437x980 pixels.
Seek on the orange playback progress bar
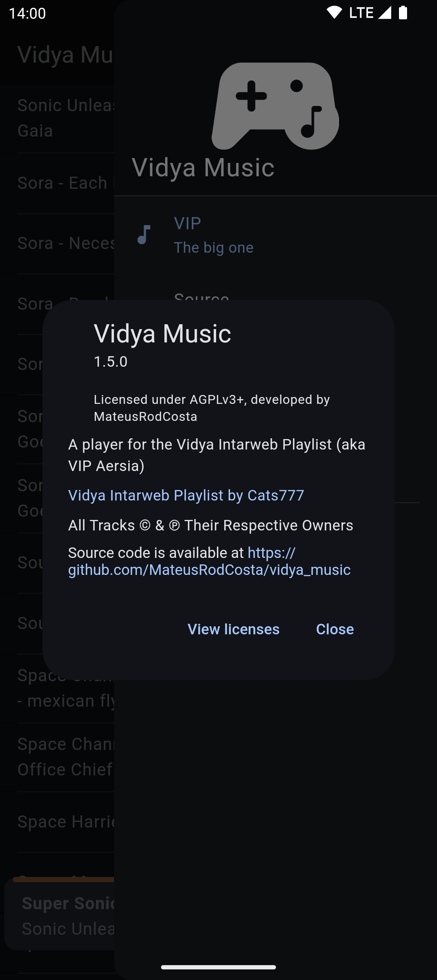61,879
